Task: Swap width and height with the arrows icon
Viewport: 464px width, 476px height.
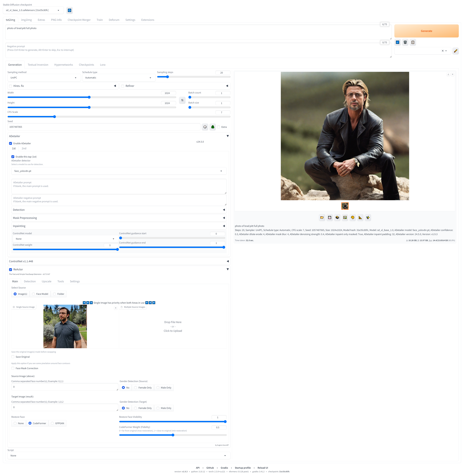Action: click(x=182, y=100)
